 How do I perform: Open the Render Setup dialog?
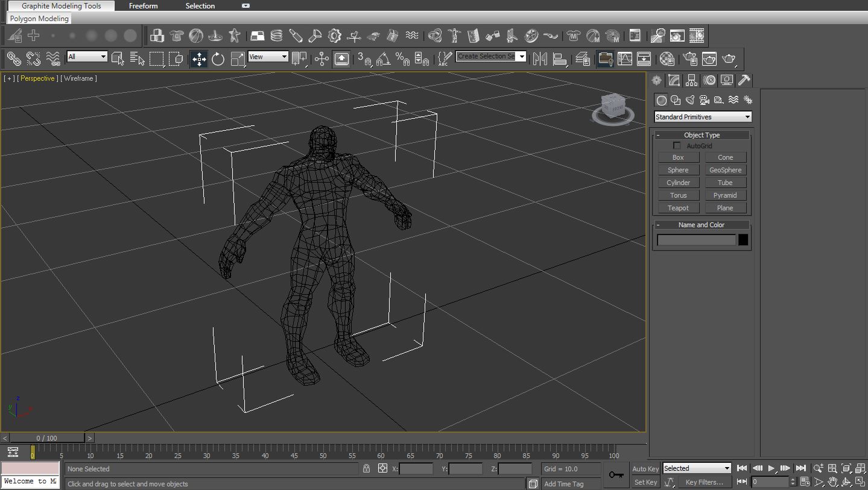690,58
